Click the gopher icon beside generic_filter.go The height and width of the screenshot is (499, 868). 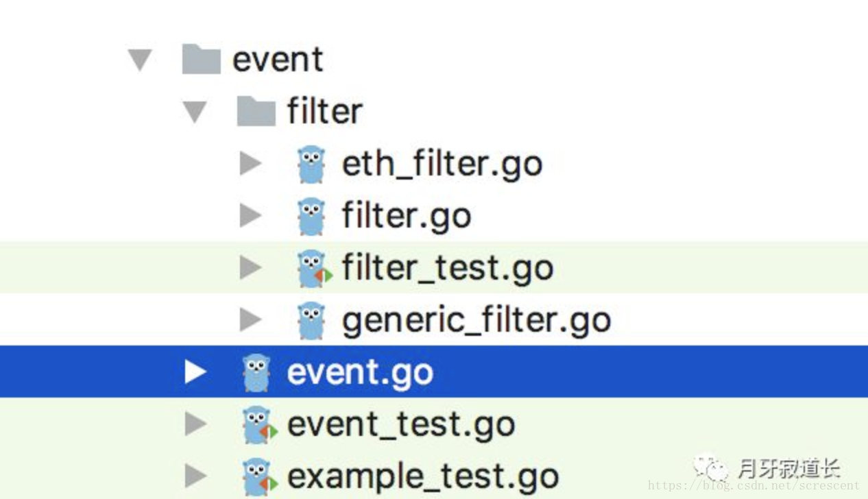coord(311,321)
